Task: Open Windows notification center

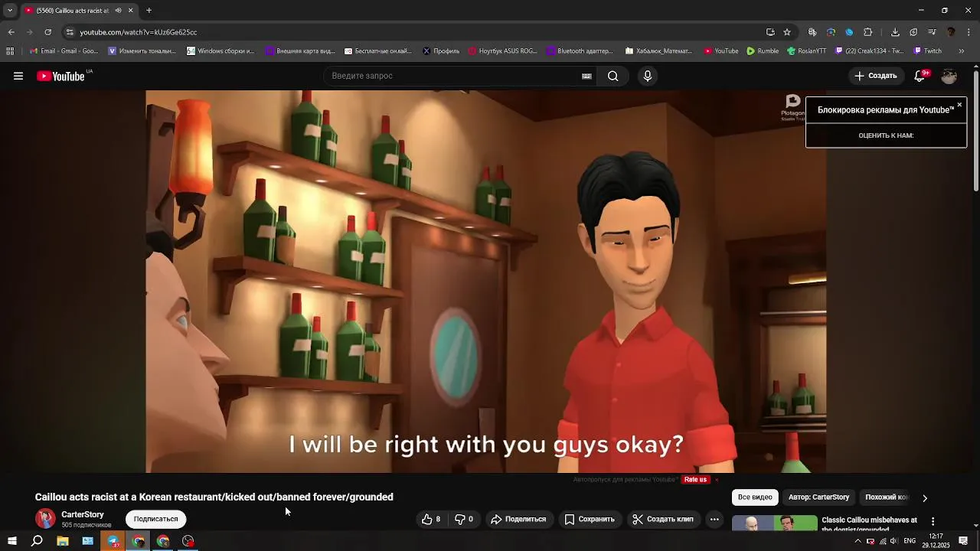Action: click(x=963, y=541)
